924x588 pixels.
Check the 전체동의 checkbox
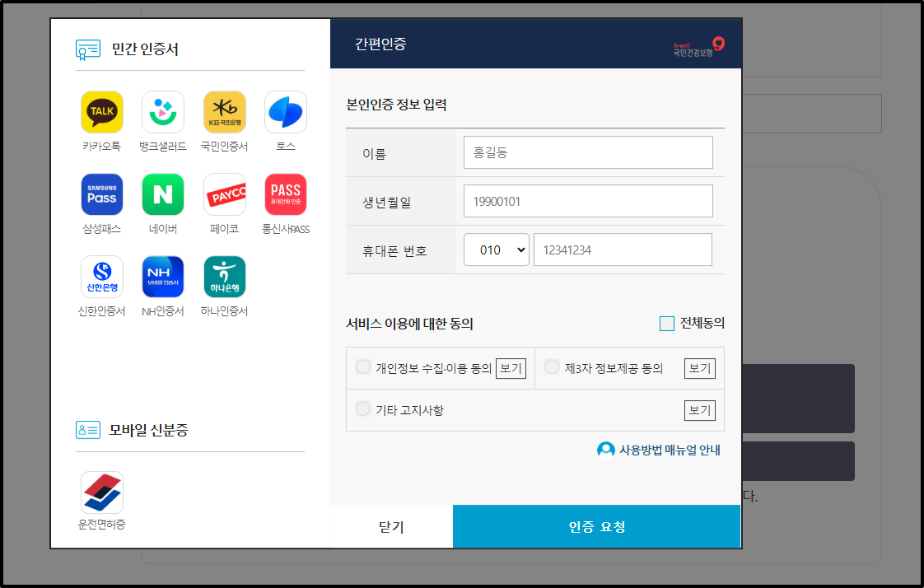click(x=666, y=324)
